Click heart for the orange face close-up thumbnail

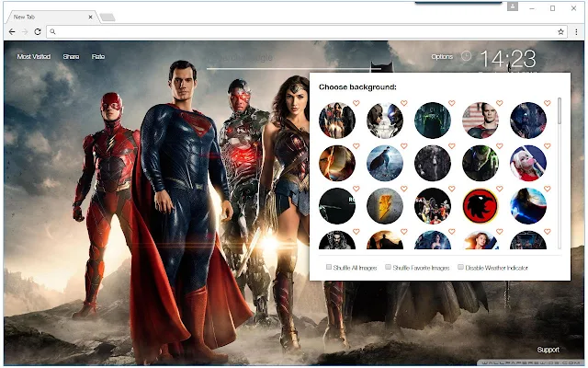[x=356, y=145]
